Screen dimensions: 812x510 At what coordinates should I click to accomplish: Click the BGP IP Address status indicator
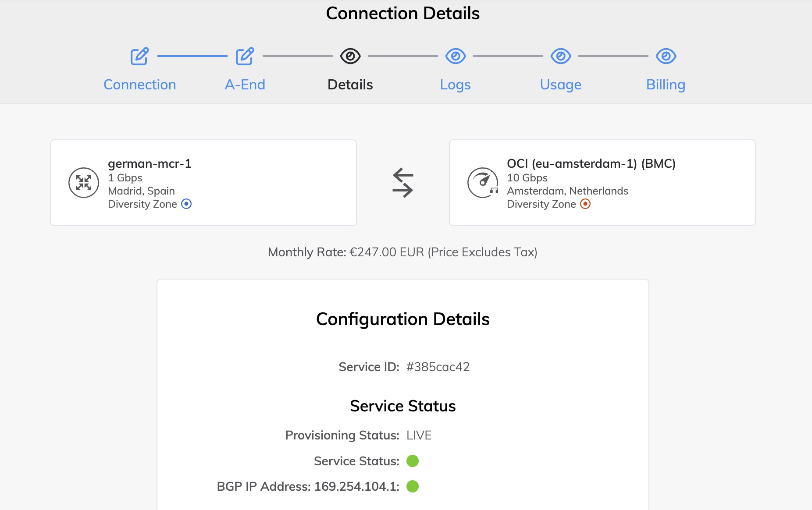click(413, 486)
